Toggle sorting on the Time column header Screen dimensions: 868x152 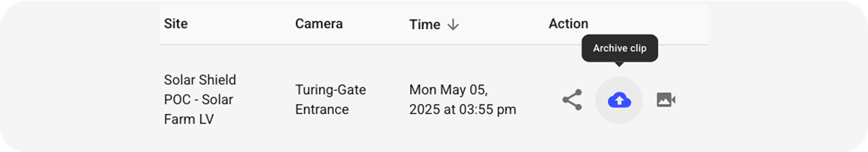pos(425,24)
